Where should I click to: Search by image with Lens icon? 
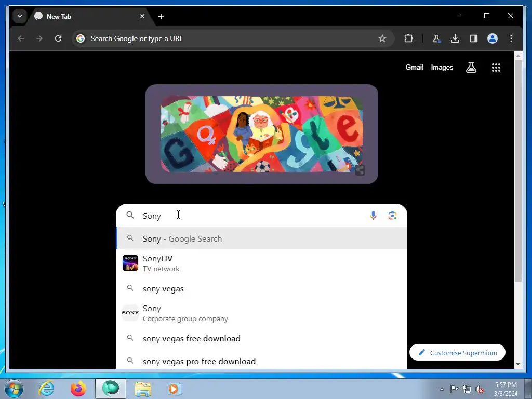tap(392, 216)
